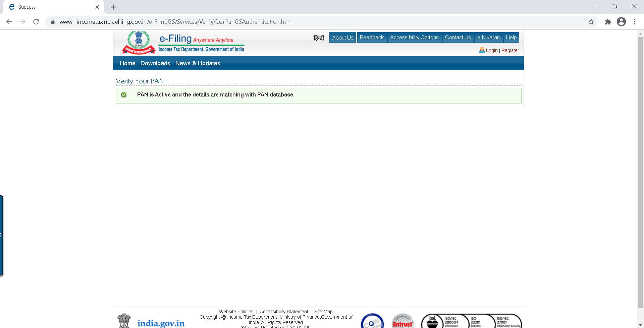Click the Verify Your PAN heading
Image resolution: width=644 pixels, height=328 pixels.
click(140, 81)
